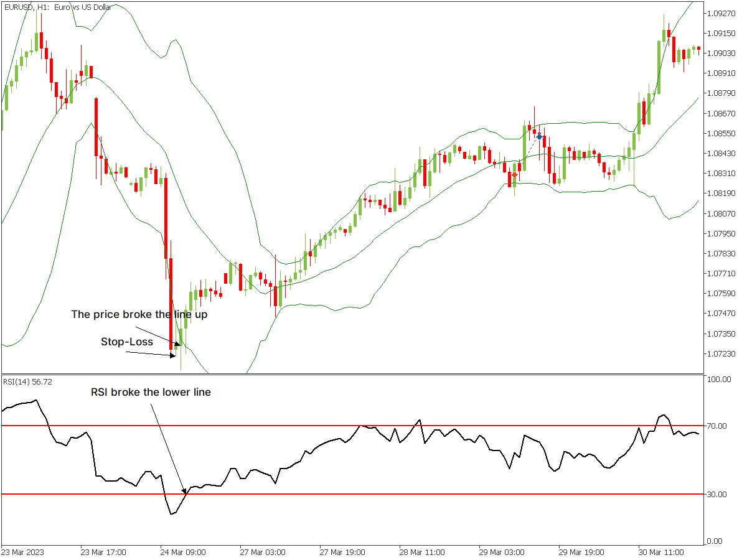Click the 30 Mar 11:00 time label
Image resolution: width=747 pixels, height=560 pixels.
pyautogui.click(x=660, y=552)
